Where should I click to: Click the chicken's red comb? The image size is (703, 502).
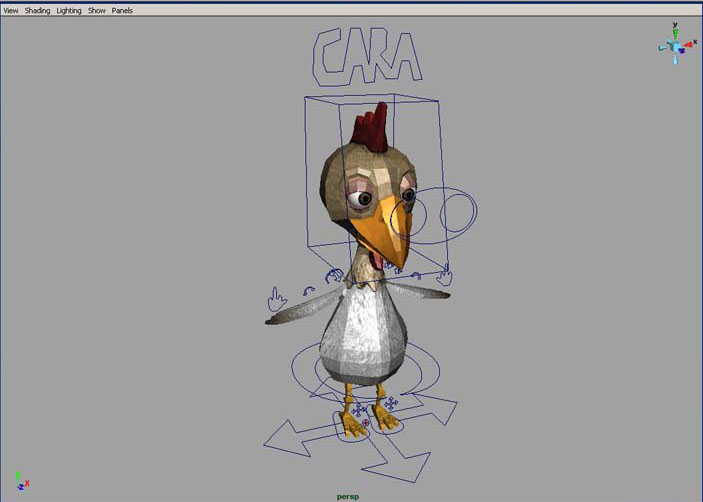(x=371, y=126)
